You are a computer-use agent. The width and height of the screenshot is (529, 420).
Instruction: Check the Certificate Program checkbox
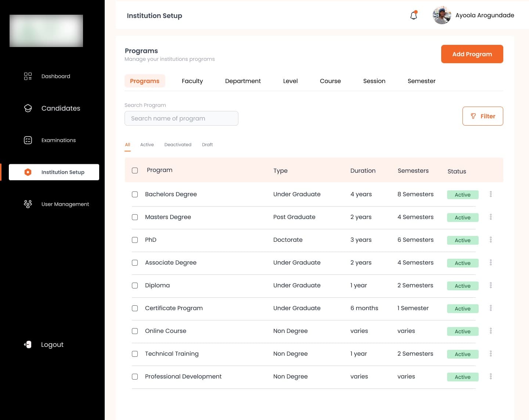pyautogui.click(x=135, y=308)
